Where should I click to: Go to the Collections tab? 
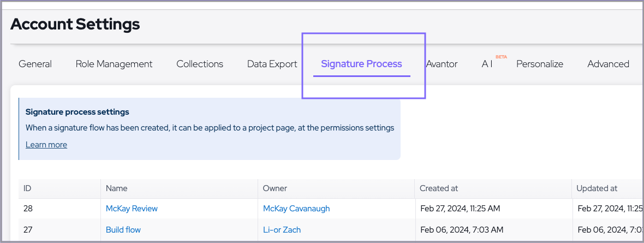click(200, 64)
